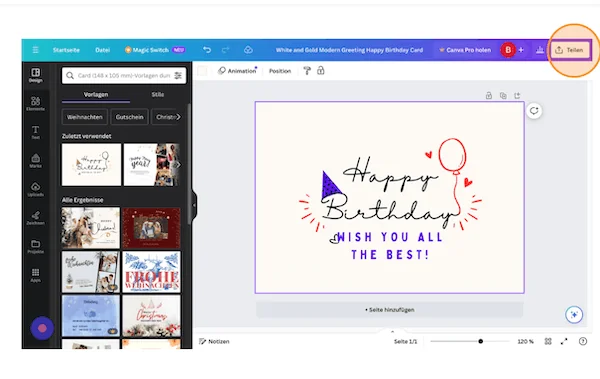
Task: Open the Uploads panel
Action: coord(35,189)
